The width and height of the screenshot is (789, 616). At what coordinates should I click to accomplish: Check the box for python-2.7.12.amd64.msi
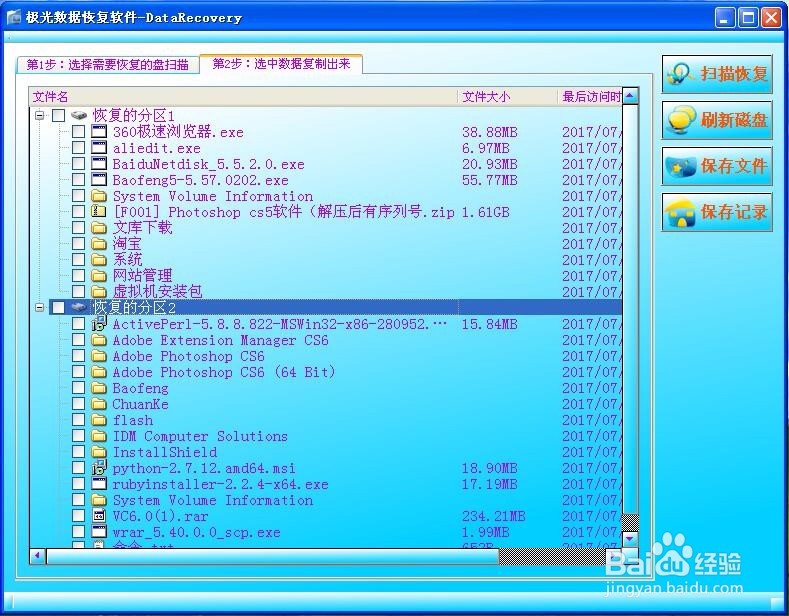tap(78, 468)
